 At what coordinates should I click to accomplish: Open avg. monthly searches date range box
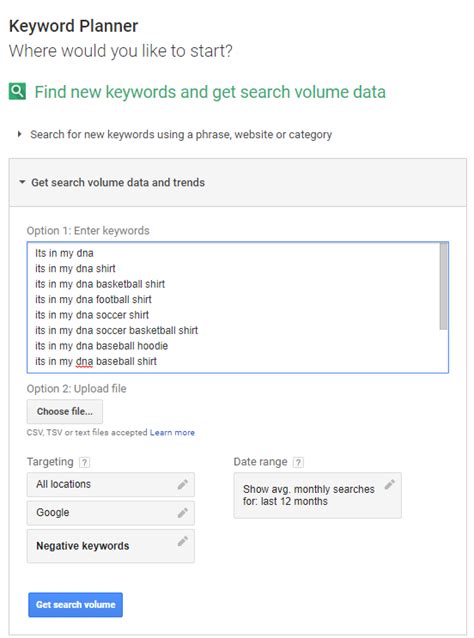point(317,495)
